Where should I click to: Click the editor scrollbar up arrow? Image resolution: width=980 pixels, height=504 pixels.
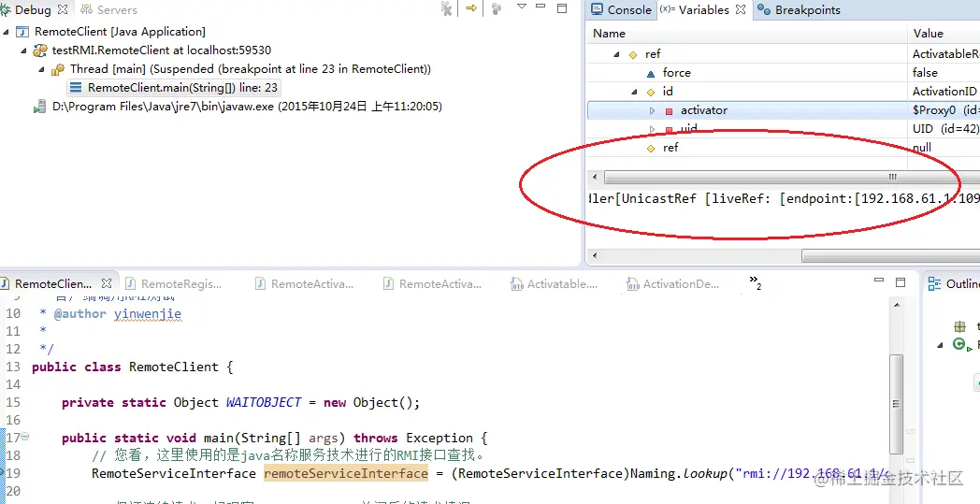tap(896, 304)
